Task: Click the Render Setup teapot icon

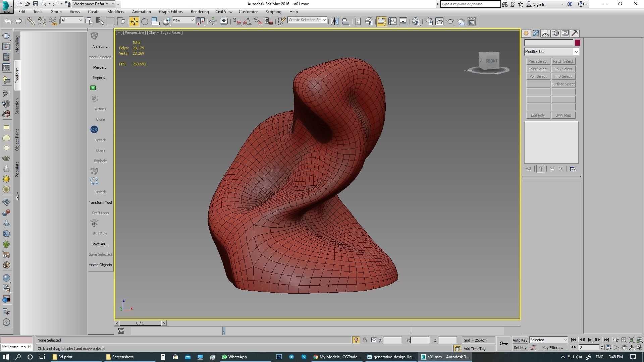Action: click(429, 21)
